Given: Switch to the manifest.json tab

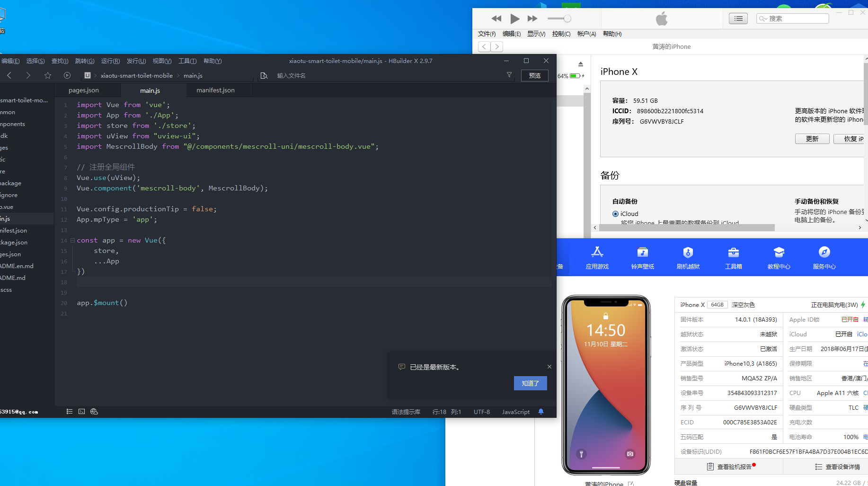Looking at the screenshot, I should 215,90.
